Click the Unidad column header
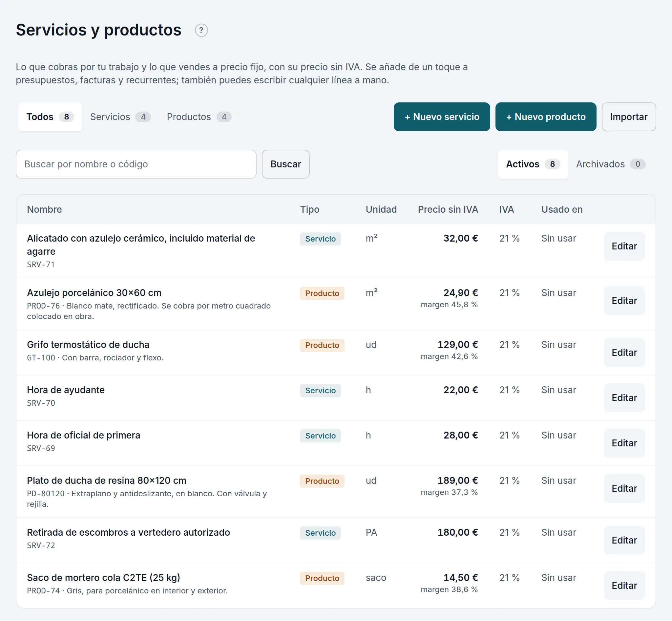The image size is (672, 621). coord(381,209)
